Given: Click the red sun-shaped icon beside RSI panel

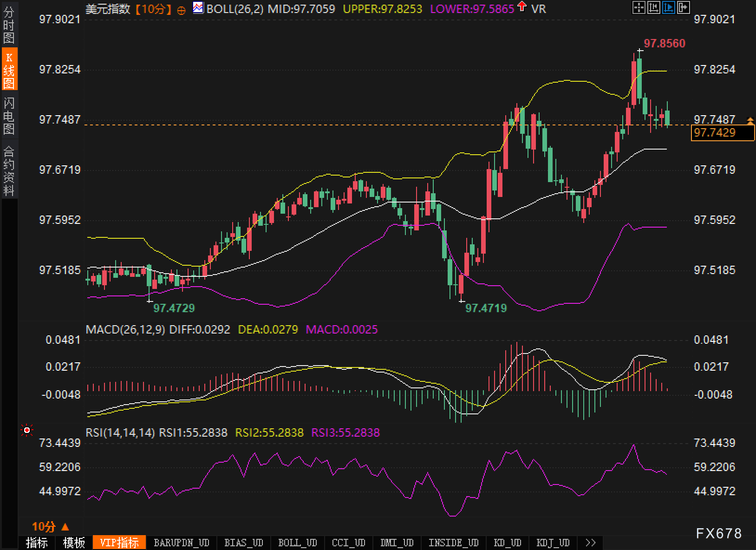Looking at the screenshot, I should [x=27, y=431].
